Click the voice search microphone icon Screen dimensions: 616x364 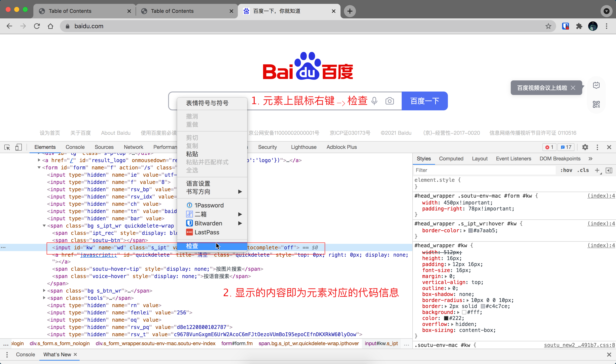click(374, 101)
